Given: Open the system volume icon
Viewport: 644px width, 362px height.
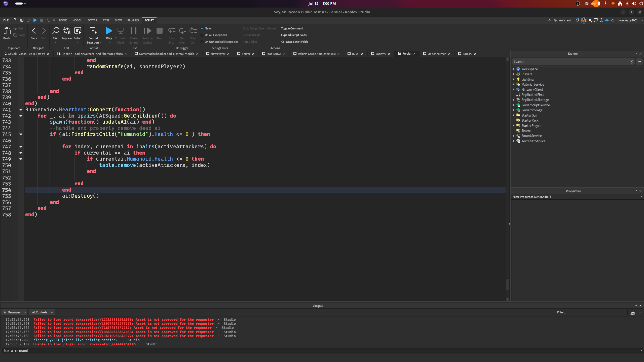Looking at the screenshot, I should [634, 4].
